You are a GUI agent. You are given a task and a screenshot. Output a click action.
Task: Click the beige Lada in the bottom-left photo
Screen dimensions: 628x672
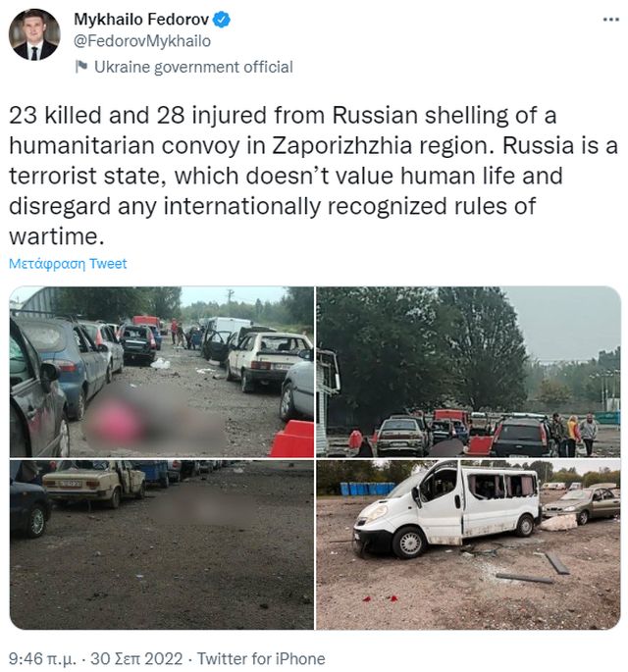(93, 482)
